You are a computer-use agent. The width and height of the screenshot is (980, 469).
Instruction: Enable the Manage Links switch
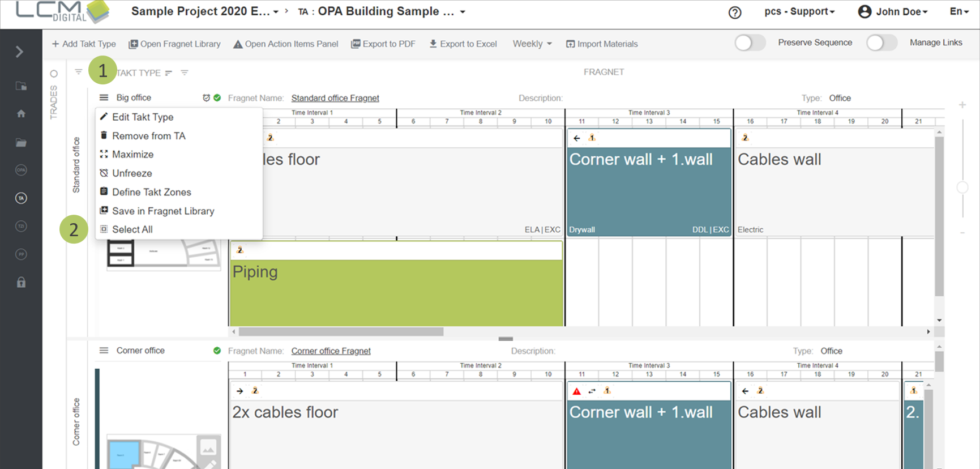pyautogui.click(x=881, y=43)
